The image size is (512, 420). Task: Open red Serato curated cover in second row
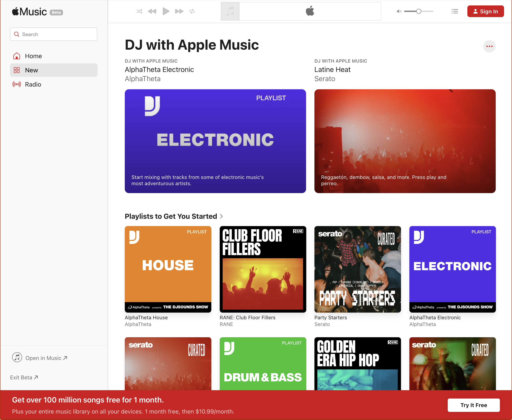coord(168,364)
